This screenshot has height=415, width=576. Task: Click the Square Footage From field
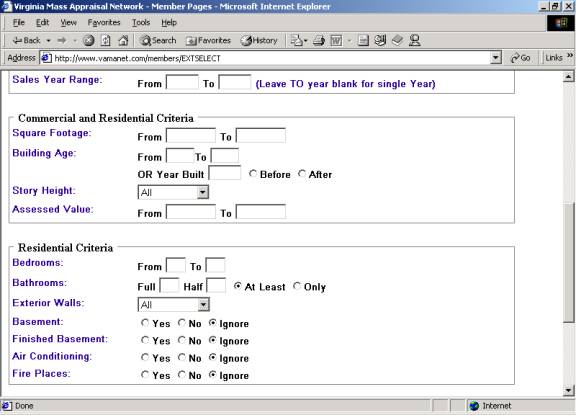pyautogui.click(x=191, y=135)
